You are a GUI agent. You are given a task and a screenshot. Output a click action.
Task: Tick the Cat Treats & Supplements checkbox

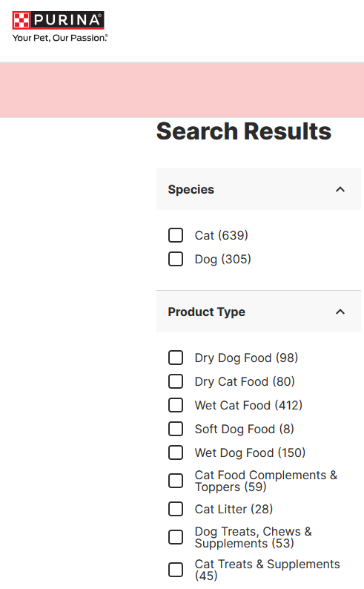[x=176, y=570]
